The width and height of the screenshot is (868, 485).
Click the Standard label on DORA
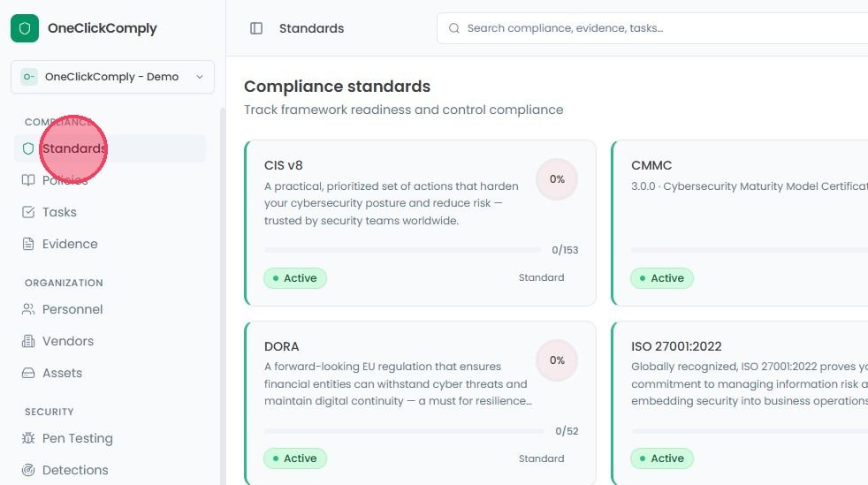[541, 458]
